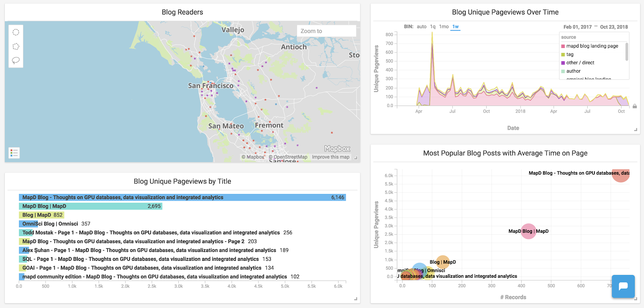Click the Blog Readers map corner handle

coord(356,158)
